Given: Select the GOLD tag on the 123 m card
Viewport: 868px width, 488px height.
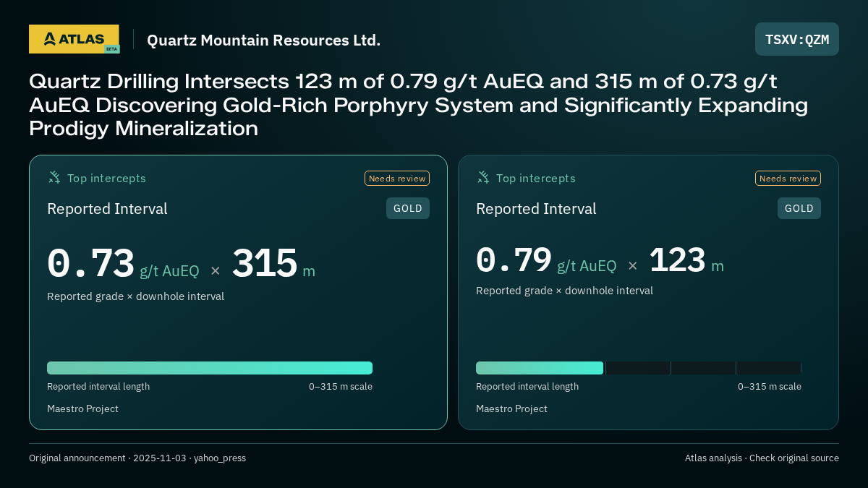Looking at the screenshot, I should 799,208.
